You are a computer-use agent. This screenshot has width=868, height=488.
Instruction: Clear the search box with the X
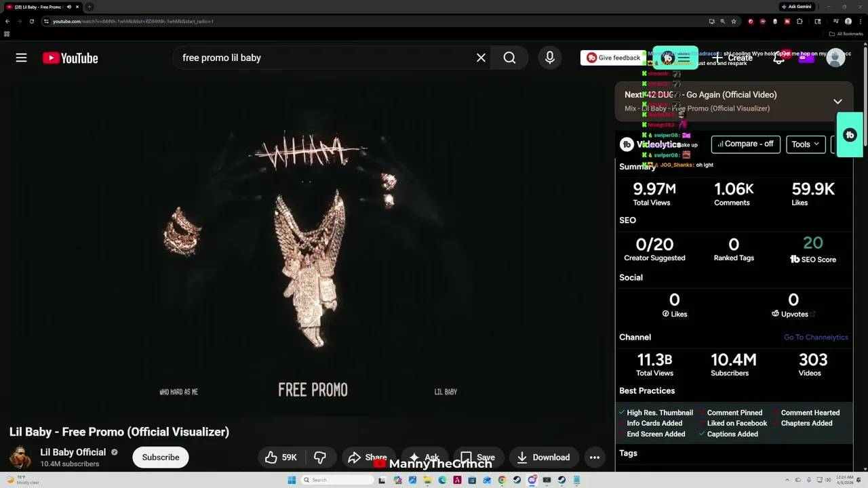tap(481, 58)
